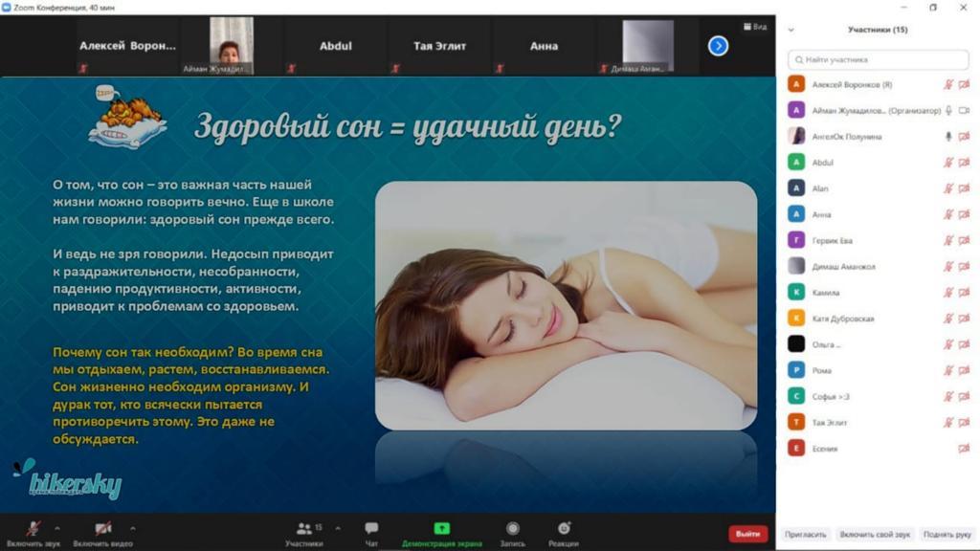Open audio settings chevron beside microphone

(57, 526)
